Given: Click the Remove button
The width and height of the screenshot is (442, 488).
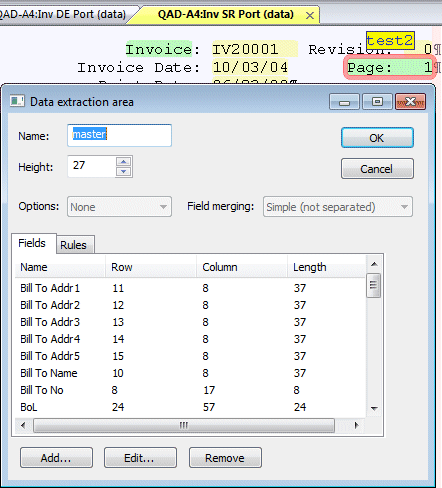Looking at the screenshot, I should [x=225, y=458].
